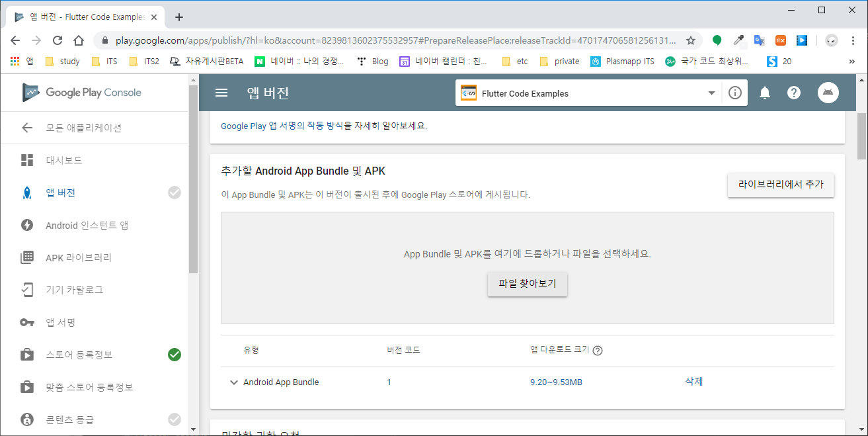Open 콘텐츠 등급 menu item
Screen dimensions: 868x436
pyautogui.click(x=69, y=419)
